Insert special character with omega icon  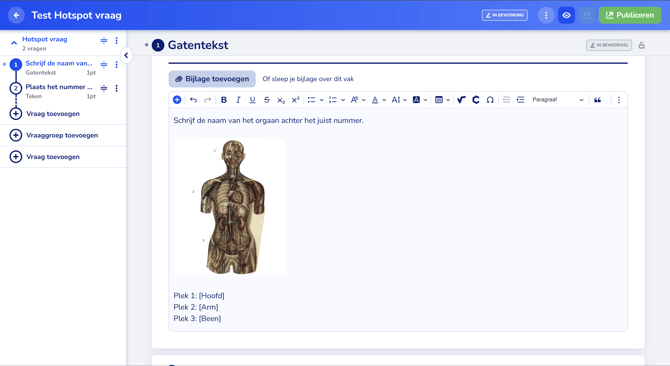[x=490, y=100]
